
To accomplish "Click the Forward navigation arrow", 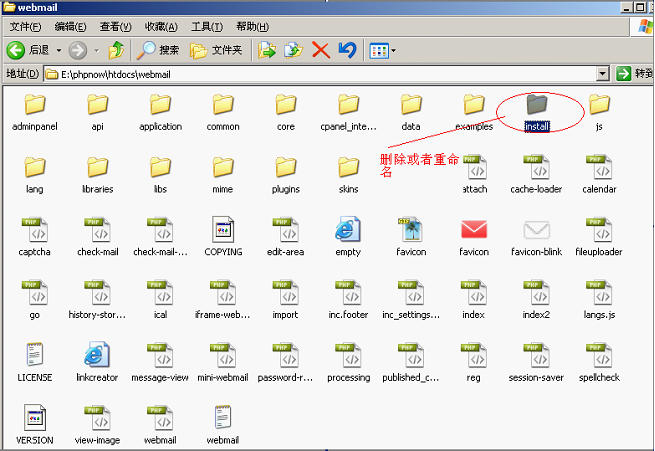I will pyautogui.click(x=78, y=51).
